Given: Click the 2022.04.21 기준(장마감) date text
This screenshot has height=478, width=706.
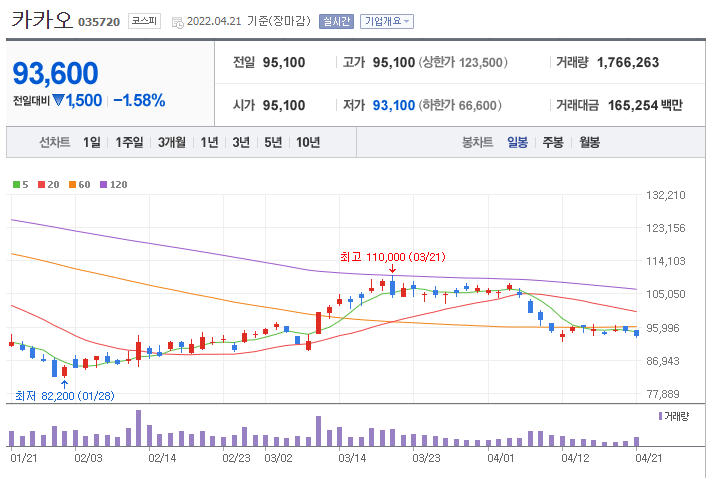Looking at the screenshot, I should coord(249,21).
